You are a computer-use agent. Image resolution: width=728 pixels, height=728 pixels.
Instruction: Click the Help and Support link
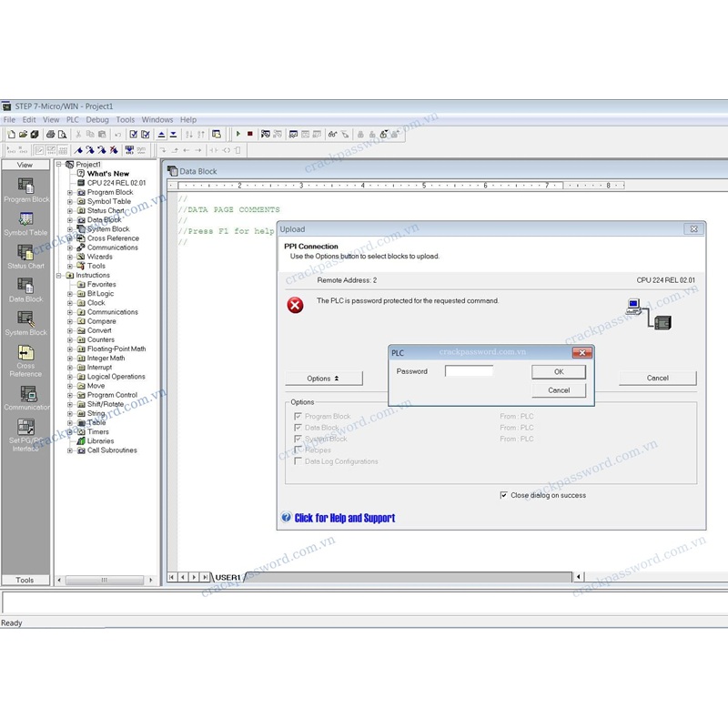[344, 519]
